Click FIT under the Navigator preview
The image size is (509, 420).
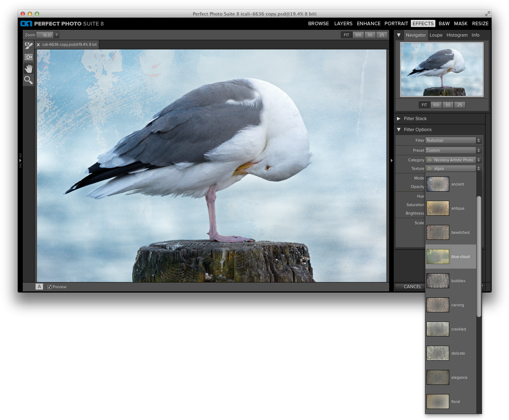(x=424, y=105)
